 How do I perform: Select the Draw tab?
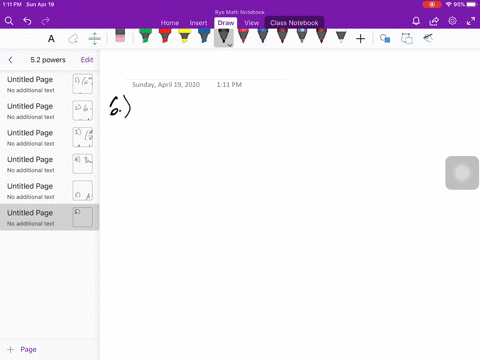tap(226, 23)
